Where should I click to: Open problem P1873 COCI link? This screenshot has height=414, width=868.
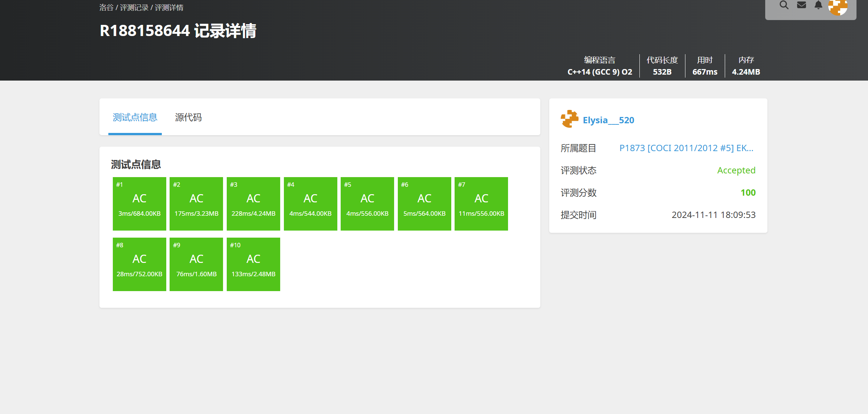pos(686,148)
